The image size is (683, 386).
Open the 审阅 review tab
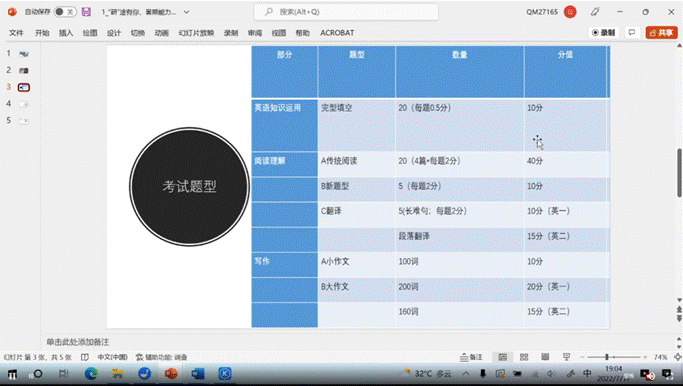pyautogui.click(x=255, y=33)
